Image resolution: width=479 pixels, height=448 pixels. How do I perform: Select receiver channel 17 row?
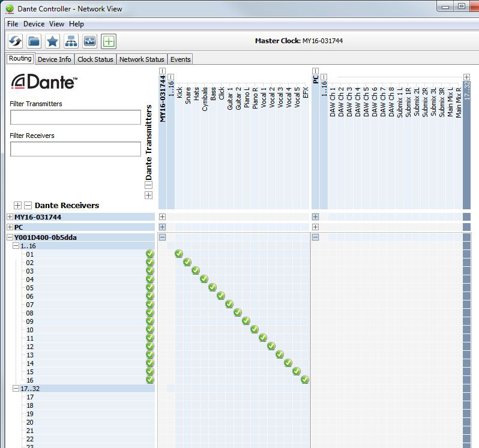click(x=88, y=397)
